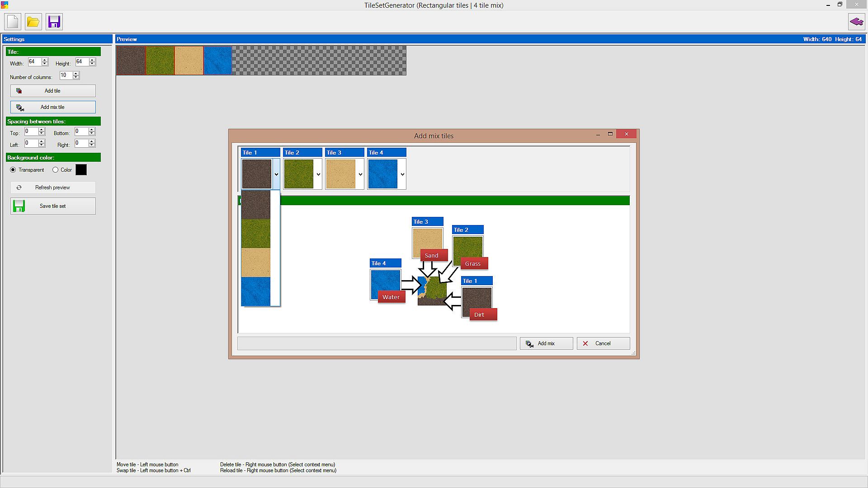Click the Open folder toolbar icon
The height and width of the screenshot is (488, 868).
(33, 22)
